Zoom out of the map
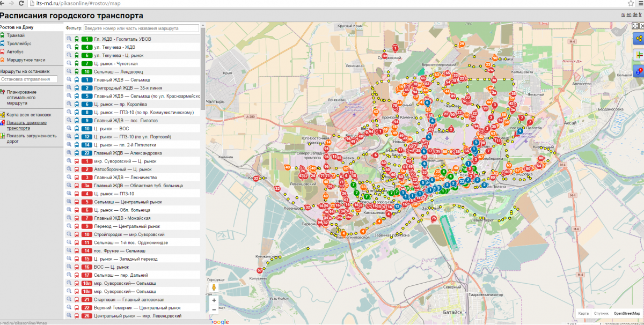 point(214,309)
